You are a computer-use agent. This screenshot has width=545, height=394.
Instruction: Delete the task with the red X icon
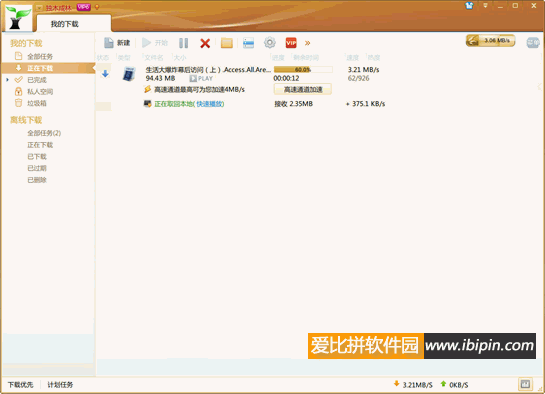205,43
